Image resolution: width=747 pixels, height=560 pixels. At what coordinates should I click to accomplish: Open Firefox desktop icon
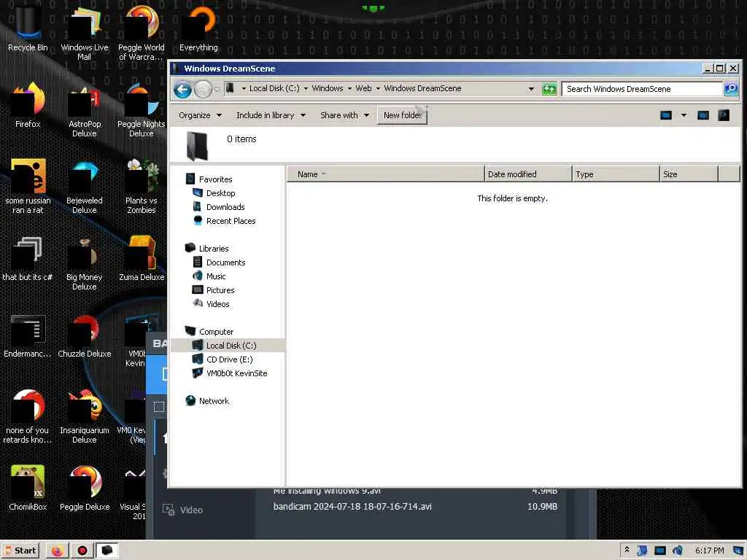(28, 105)
